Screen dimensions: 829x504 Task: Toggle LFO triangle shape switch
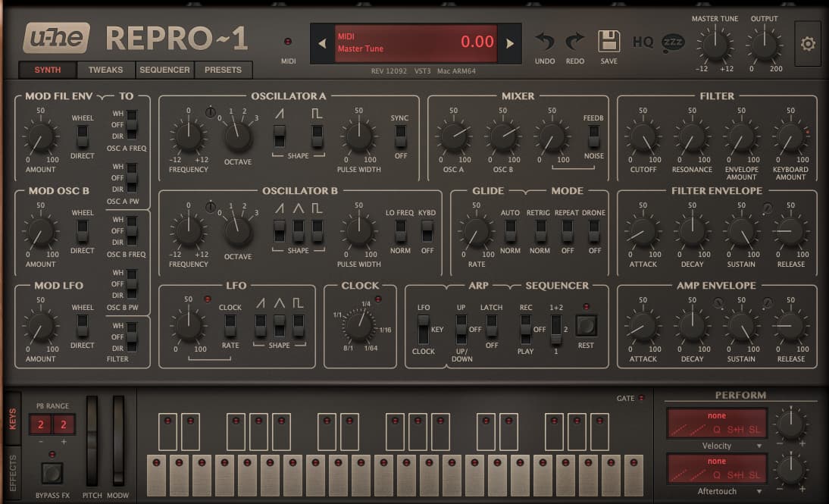tap(279, 325)
